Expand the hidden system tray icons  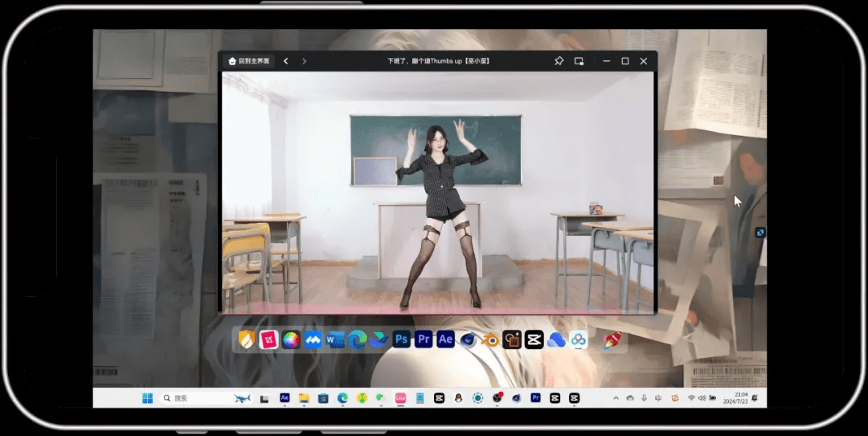(x=616, y=398)
